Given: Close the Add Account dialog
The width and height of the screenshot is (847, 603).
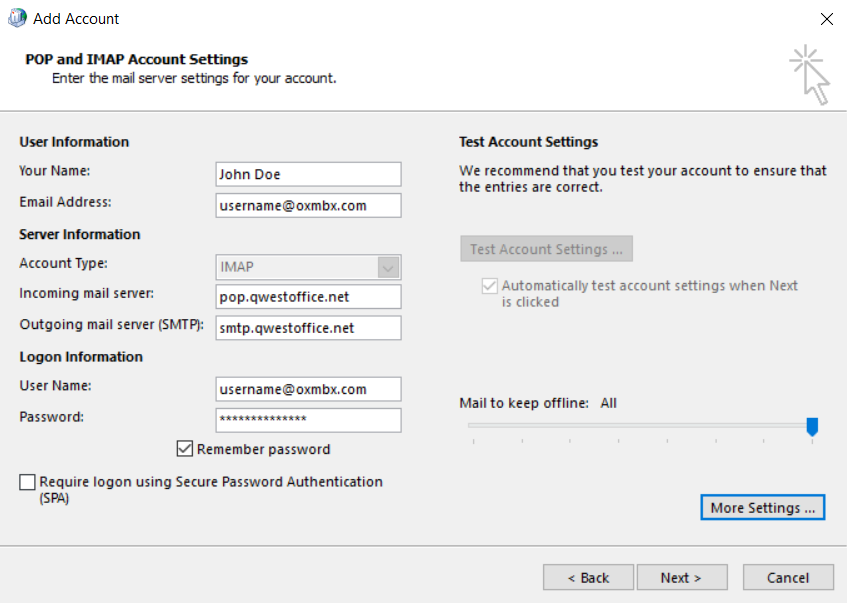Looking at the screenshot, I should point(826,18).
